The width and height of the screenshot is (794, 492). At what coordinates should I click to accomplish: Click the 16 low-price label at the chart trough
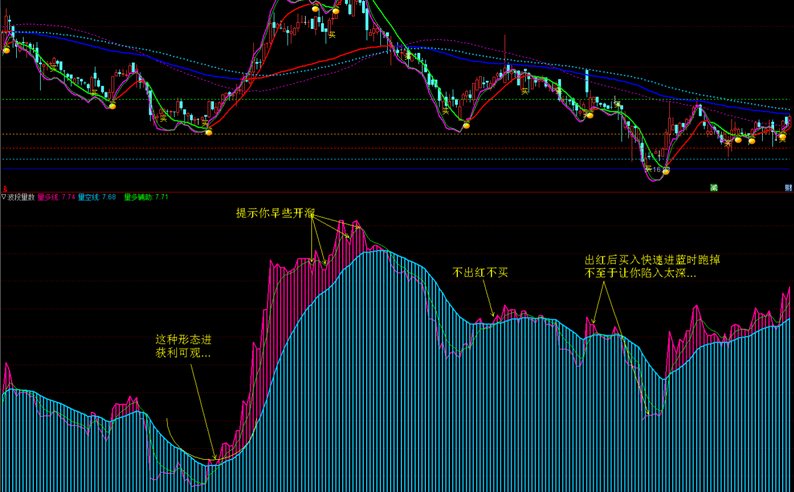(657, 170)
